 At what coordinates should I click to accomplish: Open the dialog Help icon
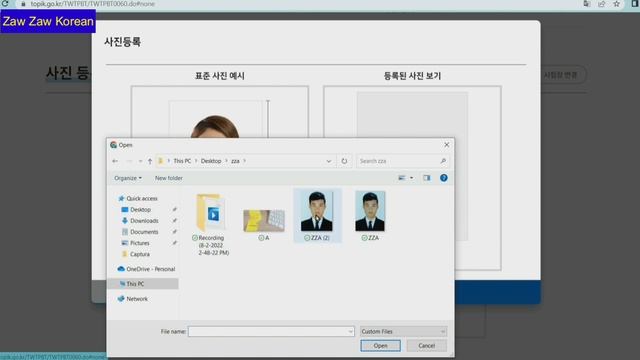click(444, 178)
